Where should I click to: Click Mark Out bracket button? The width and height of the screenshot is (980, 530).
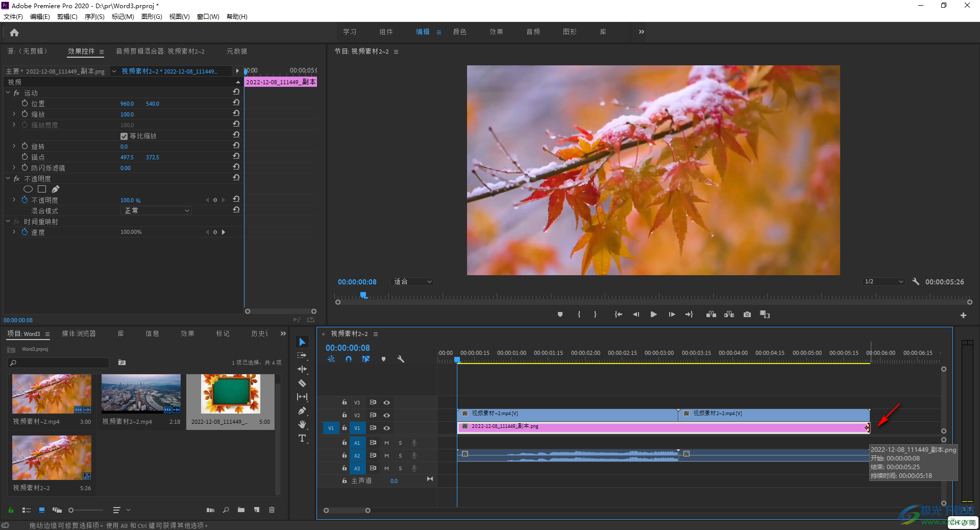(595, 315)
